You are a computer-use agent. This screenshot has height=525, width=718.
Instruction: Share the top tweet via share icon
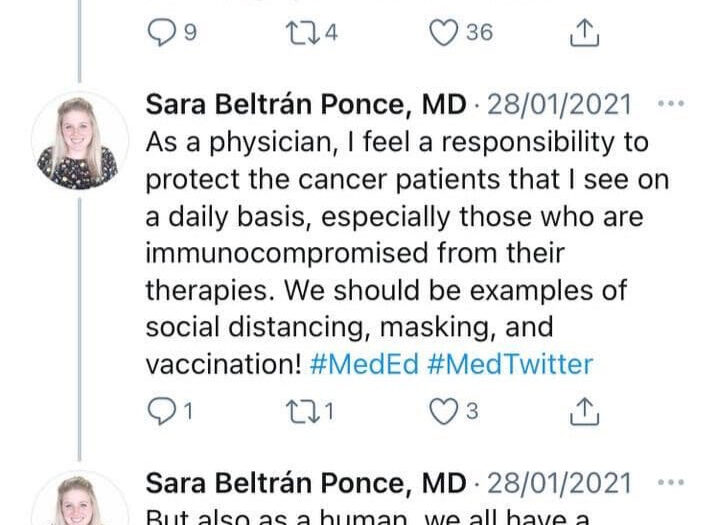point(582,33)
